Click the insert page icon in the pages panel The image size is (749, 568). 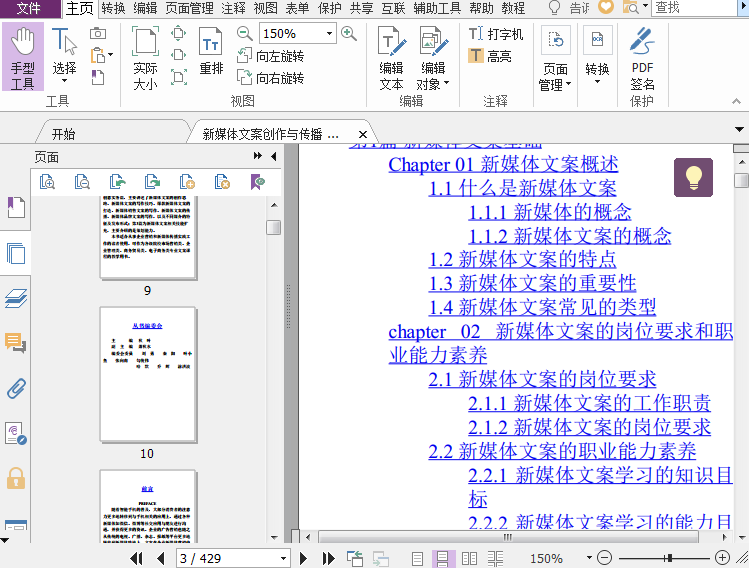(187, 182)
